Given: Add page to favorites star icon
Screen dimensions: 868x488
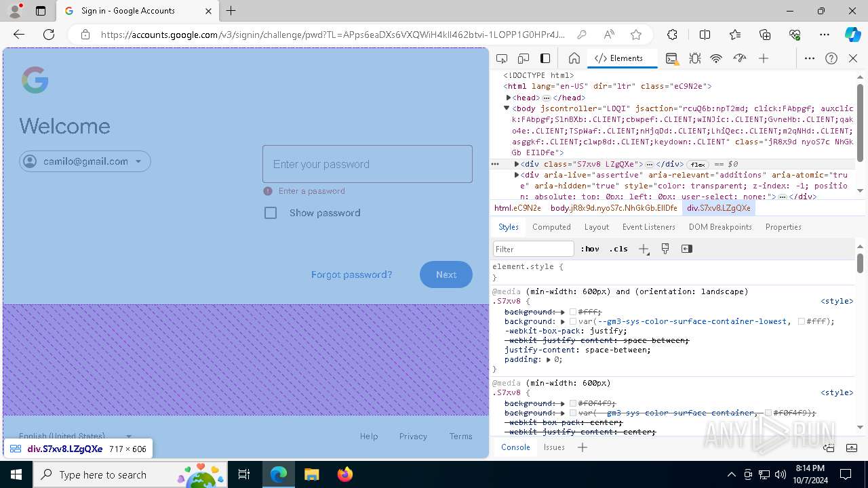Looking at the screenshot, I should pyautogui.click(x=636, y=35).
